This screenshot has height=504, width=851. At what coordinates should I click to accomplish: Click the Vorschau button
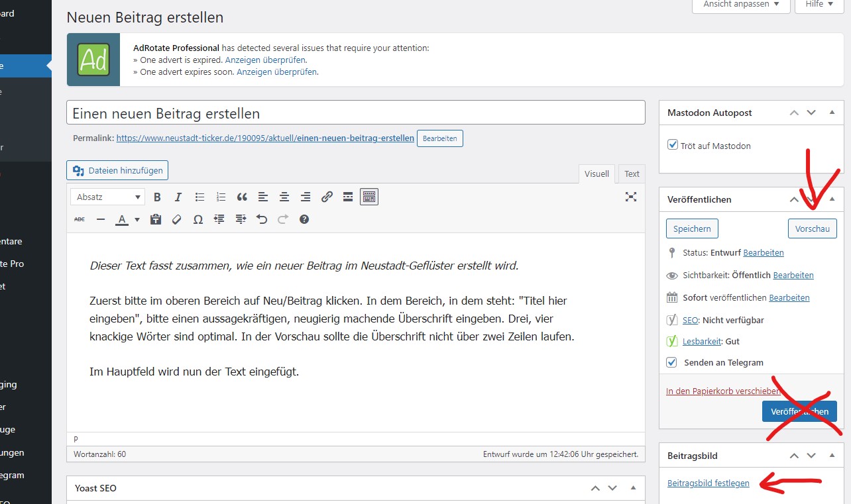812,228
